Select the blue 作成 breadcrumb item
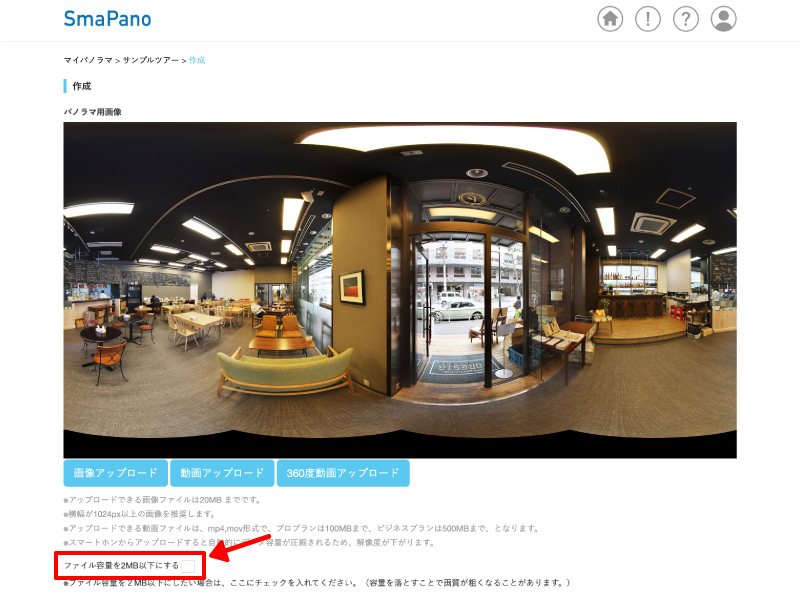The image size is (800, 600). (x=197, y=61)
